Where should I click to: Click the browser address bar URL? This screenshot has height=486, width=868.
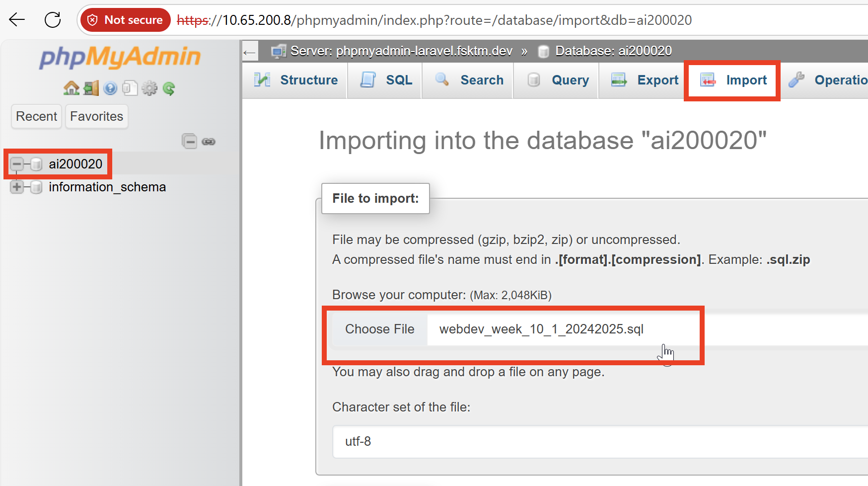(434, 20)
